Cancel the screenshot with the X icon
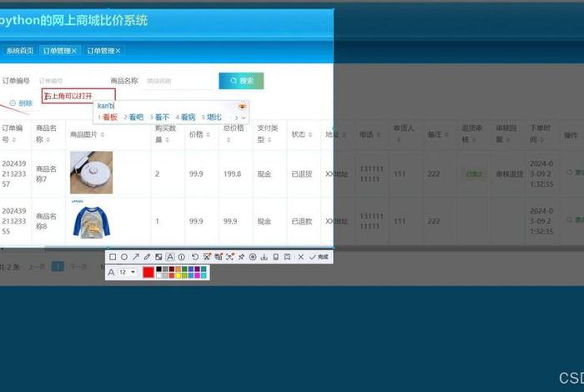 pyautogui.click(x=301, y=257)
